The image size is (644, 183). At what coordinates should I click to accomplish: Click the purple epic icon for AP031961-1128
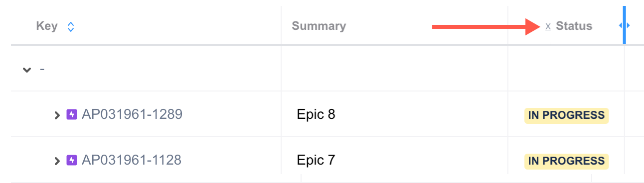(x=72, y=161)
